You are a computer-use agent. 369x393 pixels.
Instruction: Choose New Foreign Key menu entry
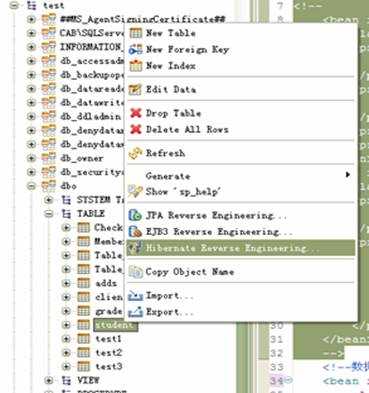240,49
